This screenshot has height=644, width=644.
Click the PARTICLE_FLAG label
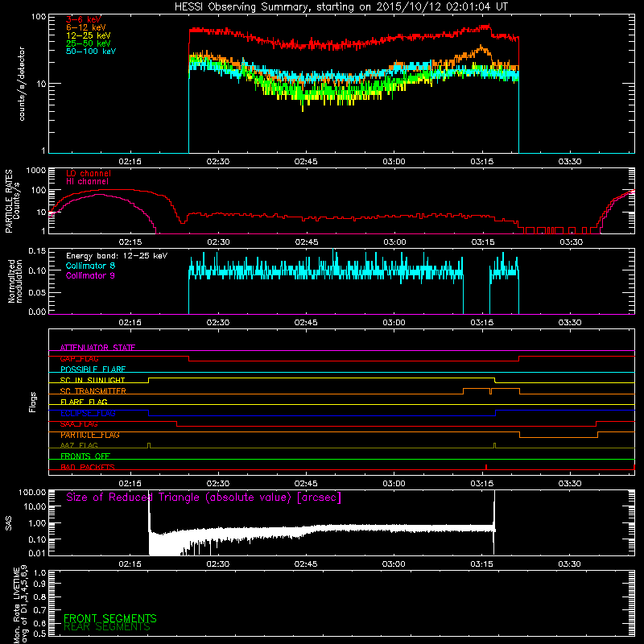coord(90,435)
